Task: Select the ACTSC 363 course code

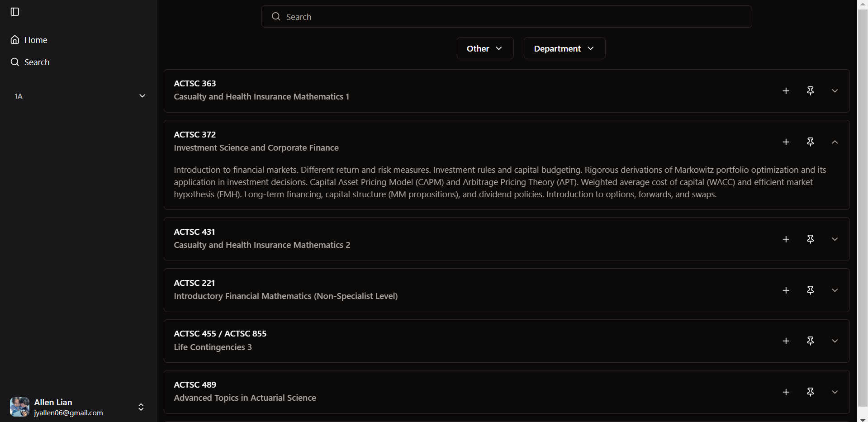Action: click(x=195, y=83)
